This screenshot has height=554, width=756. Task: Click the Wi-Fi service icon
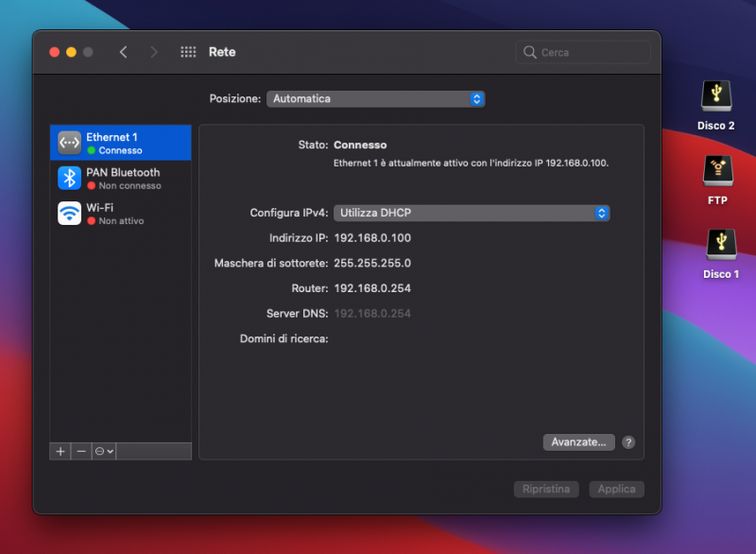(x=69, y=213)
